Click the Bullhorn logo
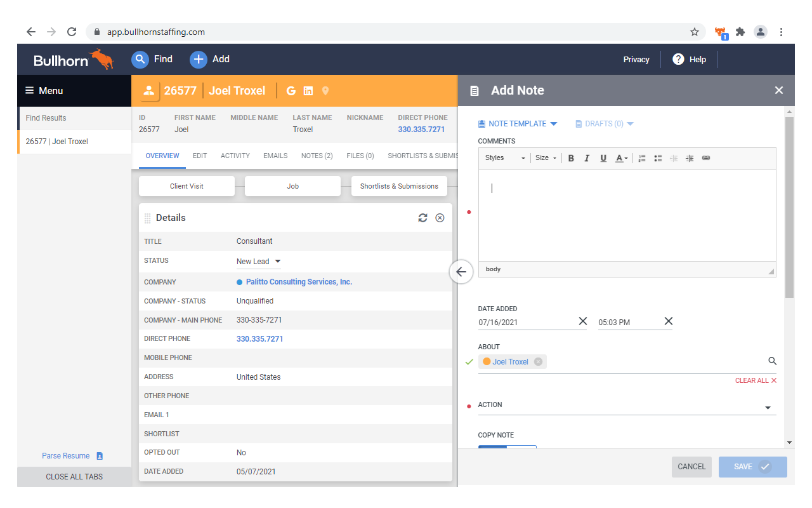 pyautogui.click(x=74, y=60)
